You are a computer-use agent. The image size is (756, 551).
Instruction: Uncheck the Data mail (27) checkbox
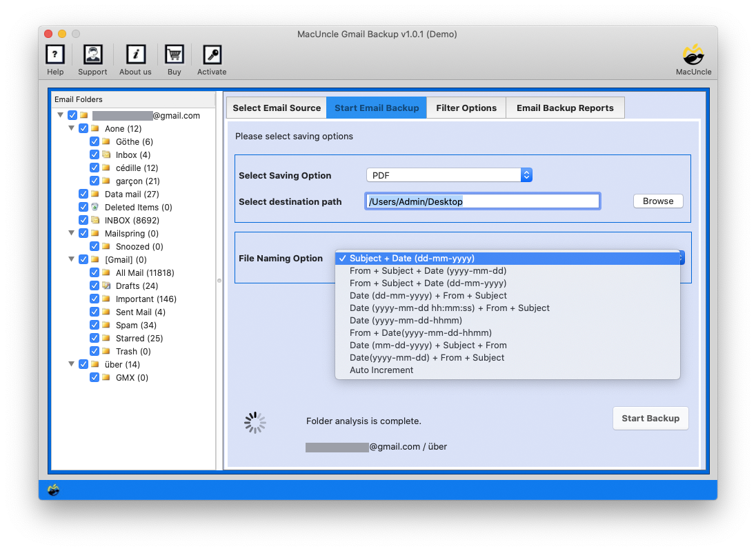tap(83, 194)
